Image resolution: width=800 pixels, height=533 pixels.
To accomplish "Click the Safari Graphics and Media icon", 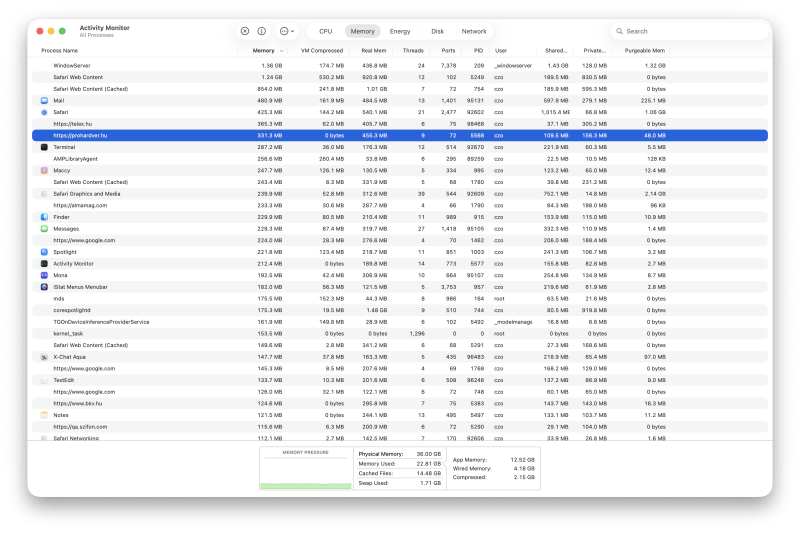I will [x=44, y=194].
